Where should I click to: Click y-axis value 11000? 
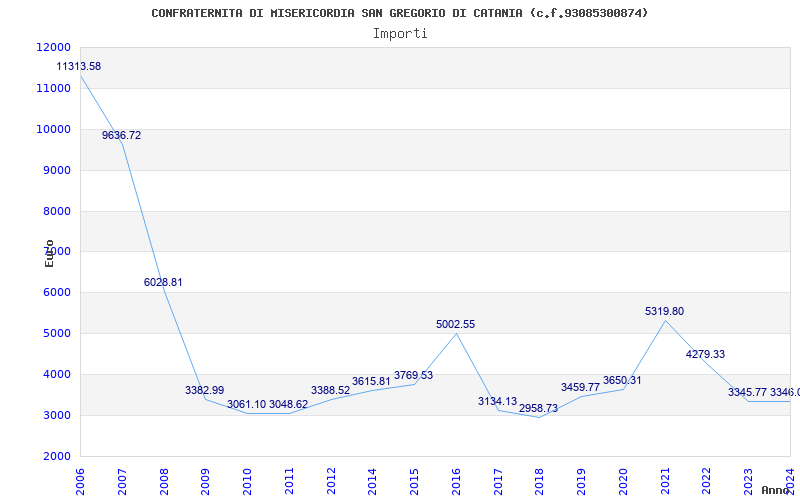click(54, 88)
